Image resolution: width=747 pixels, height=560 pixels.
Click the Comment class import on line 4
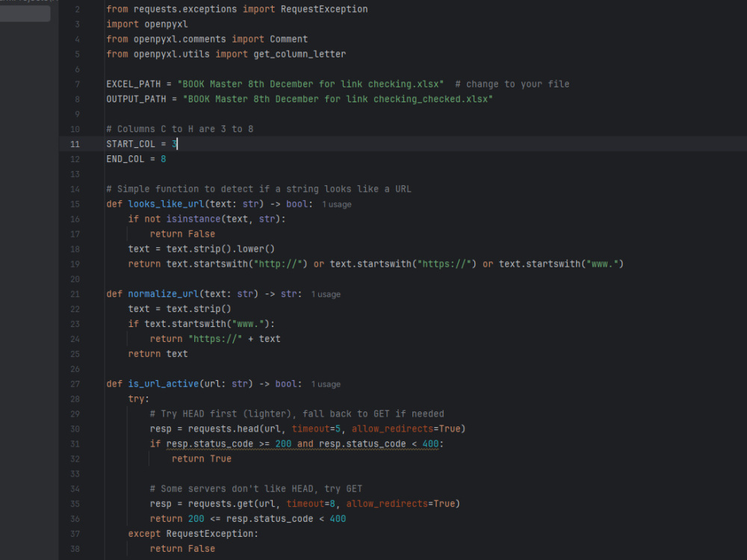(x=288, y=39)
